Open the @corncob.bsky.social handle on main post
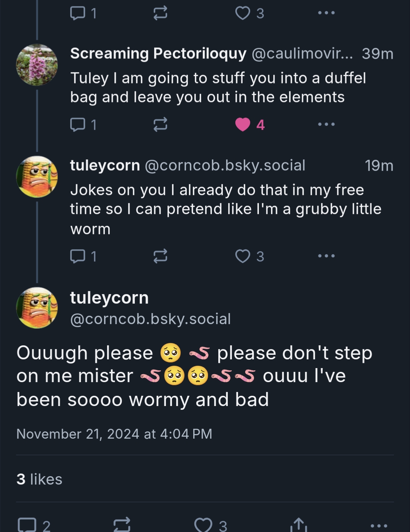Image resolution: width=410 pixels, height=532 pixels. point(150,319)
